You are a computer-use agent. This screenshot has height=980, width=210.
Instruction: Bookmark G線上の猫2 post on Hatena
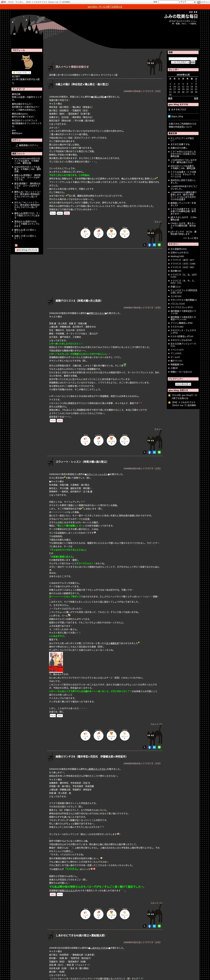tap(154, 245)
